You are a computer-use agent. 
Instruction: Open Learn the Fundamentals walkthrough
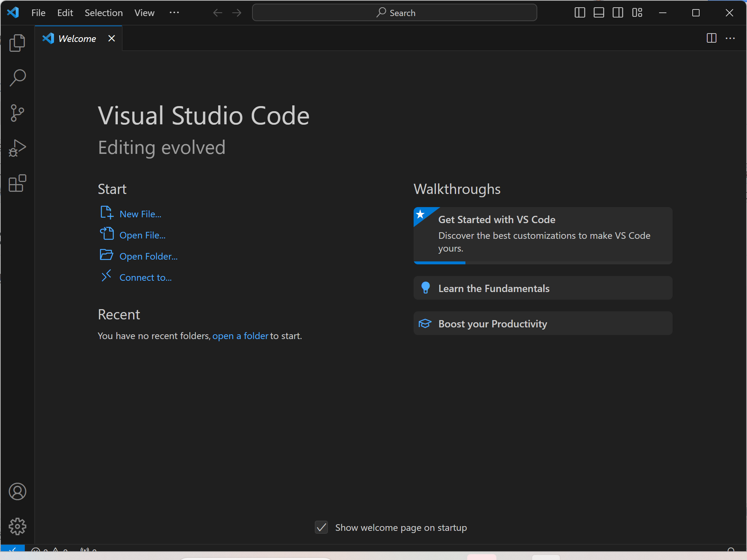[543, 288]
